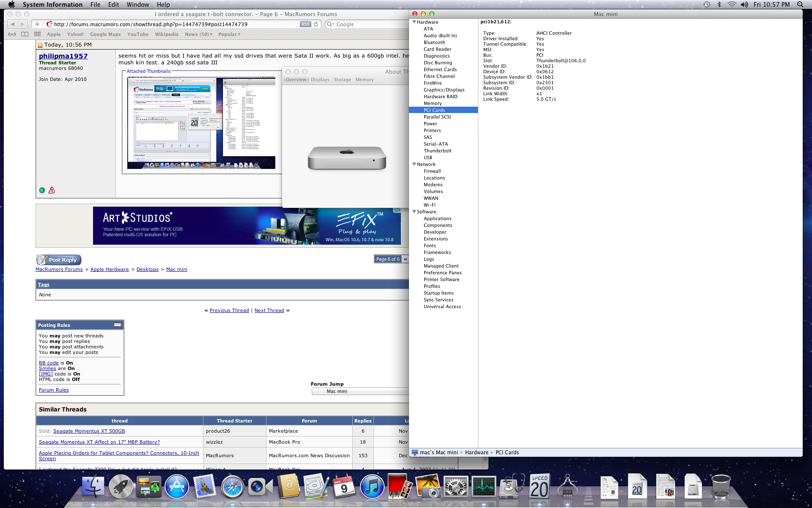The width and height of the screenshot is (812, 508).
Task: Collapse the Network section triangle
Action: point(414,164)
